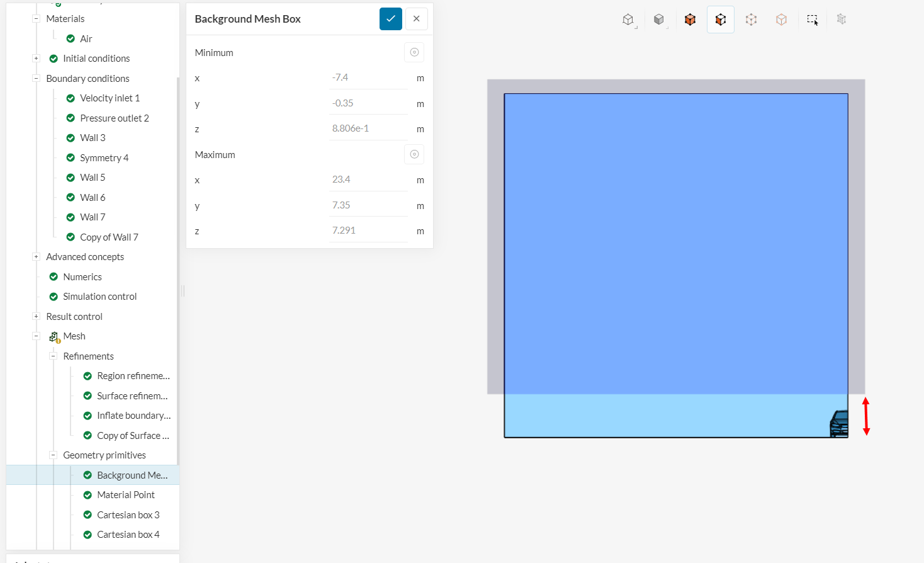Click green check beside Velocity inlet 1
Image resolution: width=924 pixels, height=563 pixels.
pyautogui.click(x=70, y=98)
